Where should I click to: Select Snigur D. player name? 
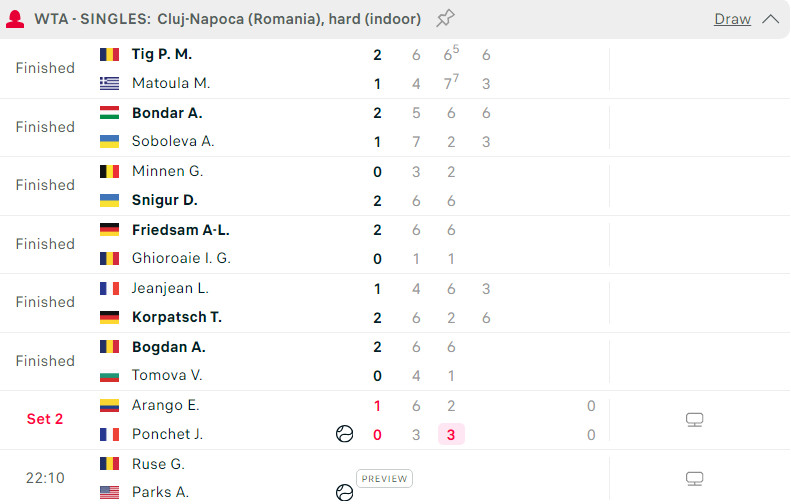click(164, 200)
